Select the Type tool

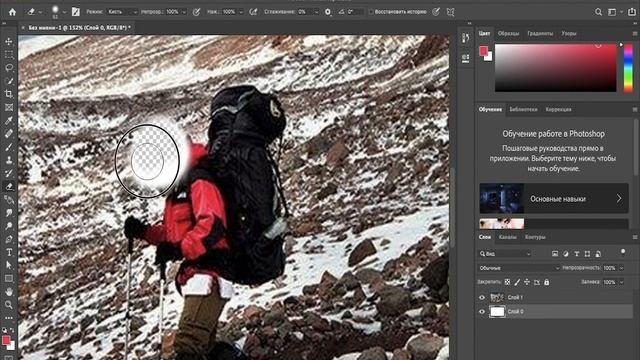pos(9,252)
